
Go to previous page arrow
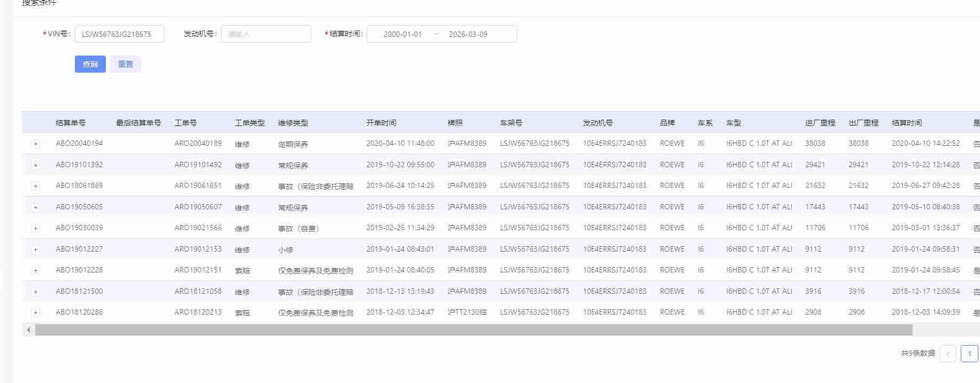947,354
